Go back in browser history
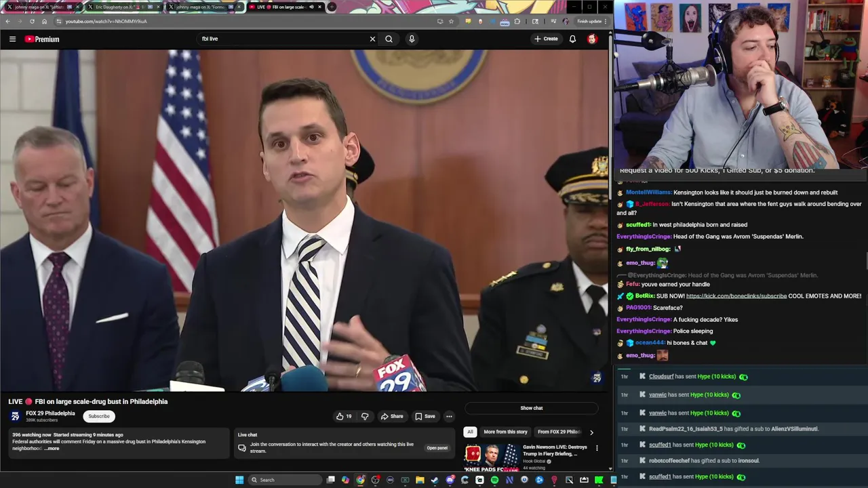The image size is (868, 488). [7, 21]
